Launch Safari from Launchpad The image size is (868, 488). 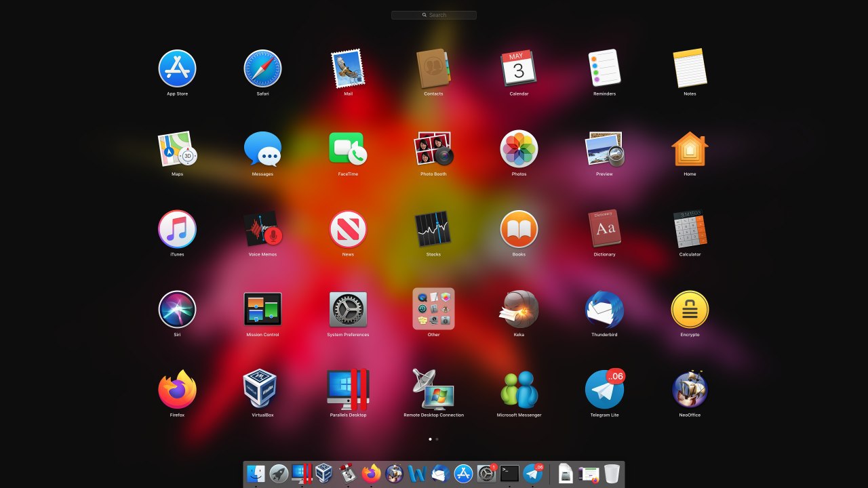point(262,68)
